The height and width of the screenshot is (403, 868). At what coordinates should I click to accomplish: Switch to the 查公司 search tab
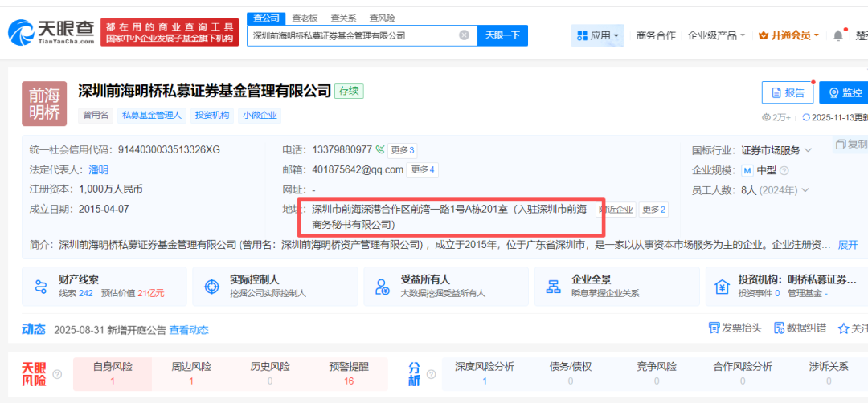266,18
